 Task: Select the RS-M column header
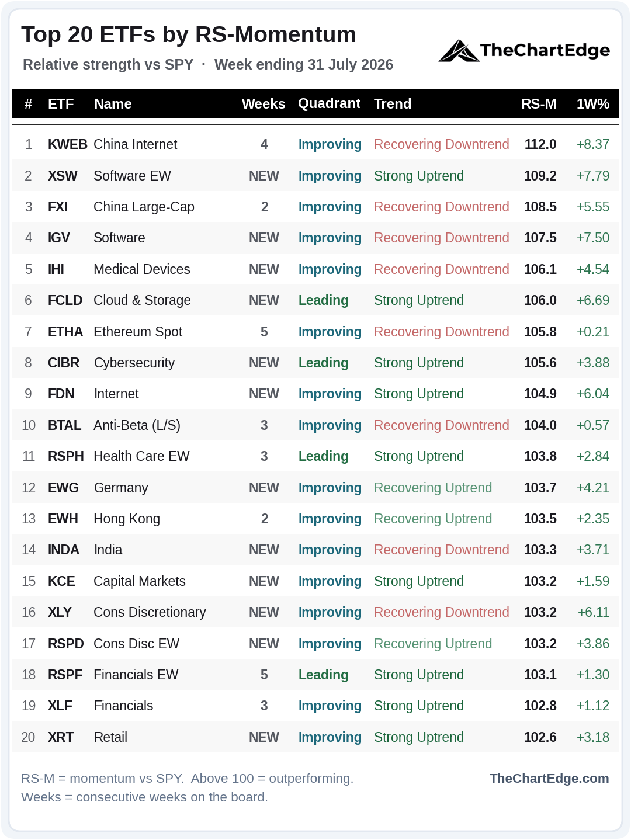pyautogui.click(x=539, y=104)
